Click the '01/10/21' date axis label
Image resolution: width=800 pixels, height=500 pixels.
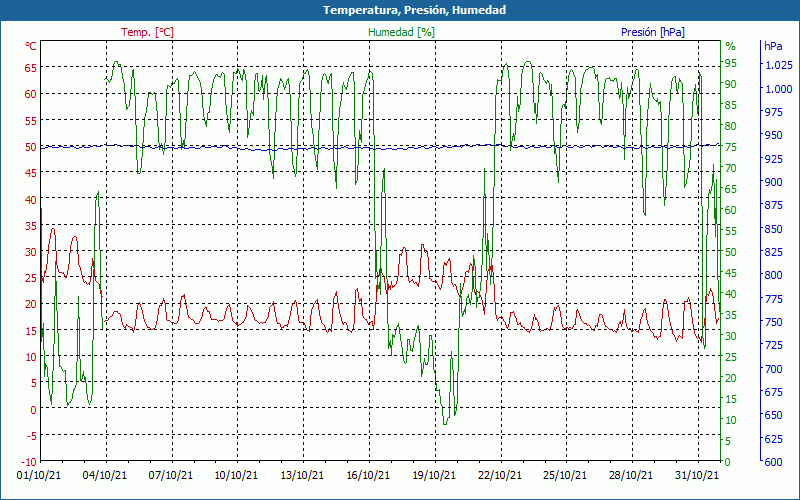[39, 475]
